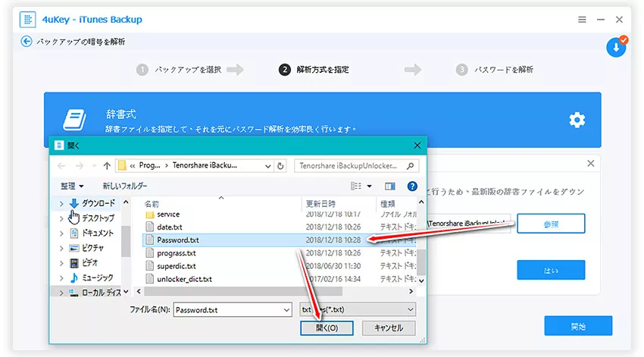The image size is (644, 357).
Task: Toggle the preview pane icon in dialog
Action: pos(390,186)
